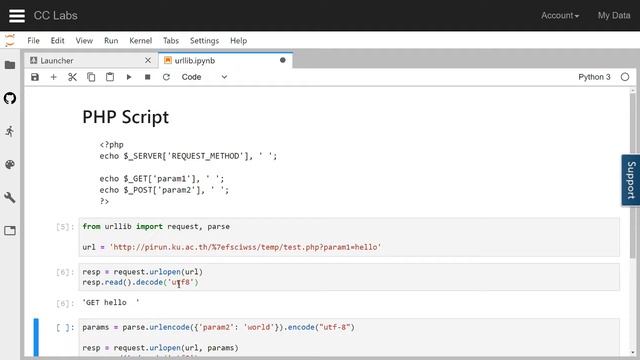Open the Run menu
The image size is (640, 360).
click(111, 40)
